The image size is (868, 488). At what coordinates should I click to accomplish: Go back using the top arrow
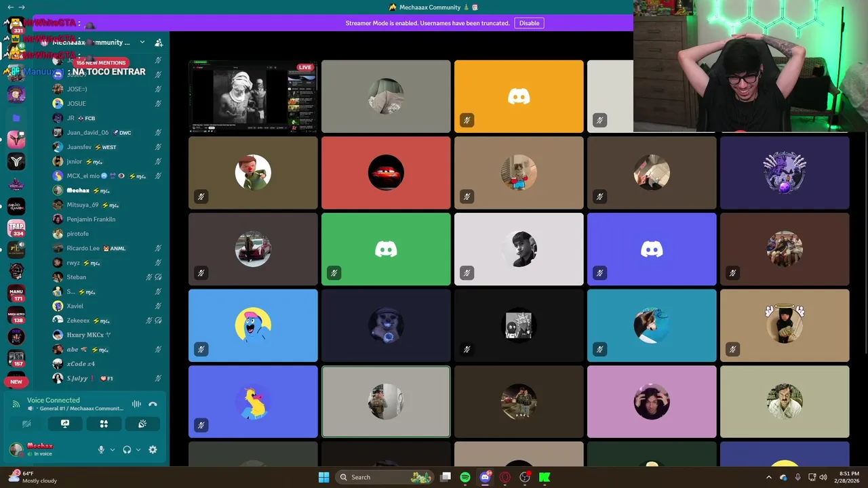point(10,7)
